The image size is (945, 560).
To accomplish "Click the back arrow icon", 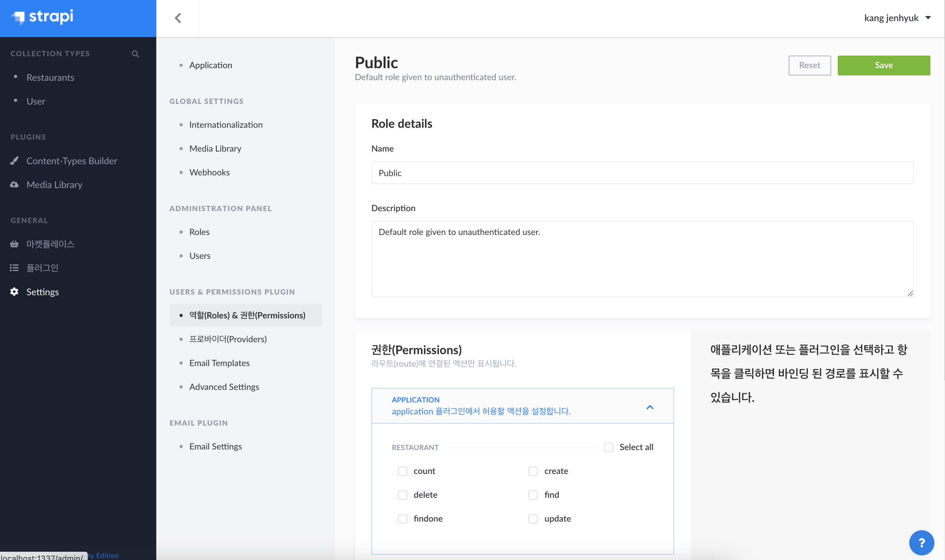I will 178,18.
